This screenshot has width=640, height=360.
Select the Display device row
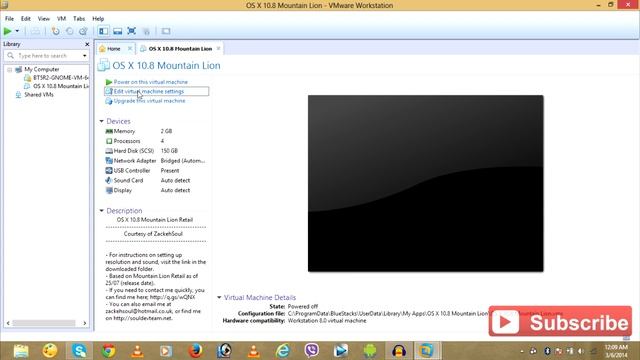click(155, 190)
